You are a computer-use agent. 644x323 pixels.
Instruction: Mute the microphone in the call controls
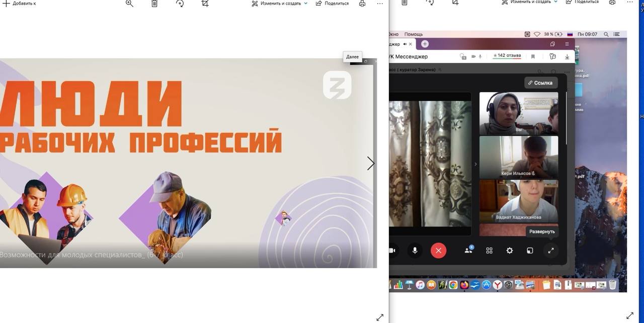coord(415,251)
